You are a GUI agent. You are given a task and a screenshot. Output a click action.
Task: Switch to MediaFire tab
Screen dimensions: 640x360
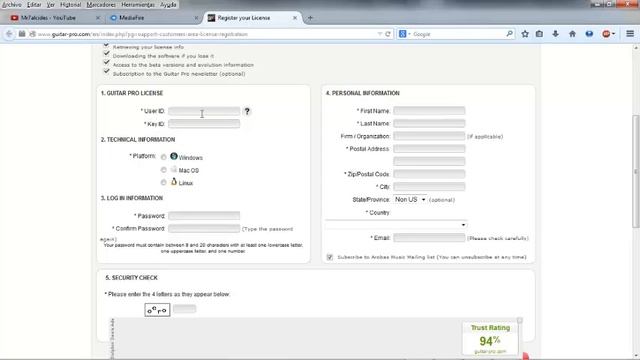point(153,18)
